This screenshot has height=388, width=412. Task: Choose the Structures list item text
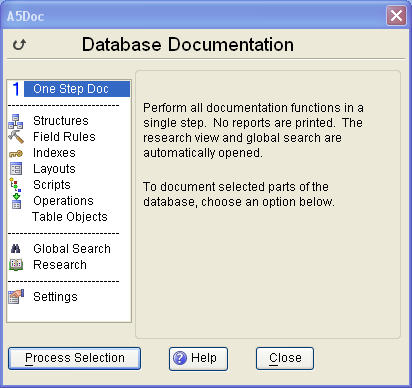(61, 121)
